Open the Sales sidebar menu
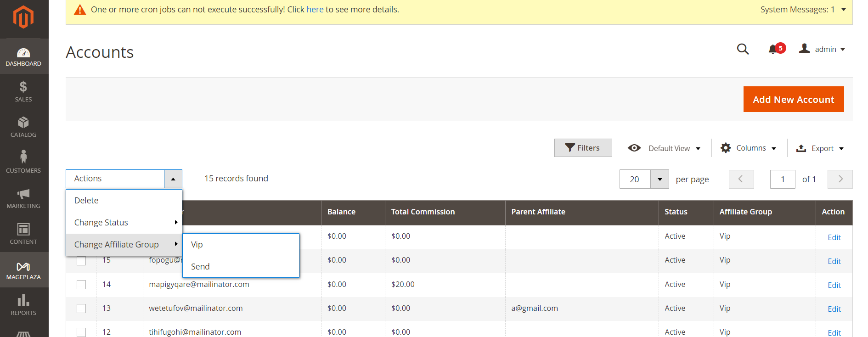 click(23, 91)
